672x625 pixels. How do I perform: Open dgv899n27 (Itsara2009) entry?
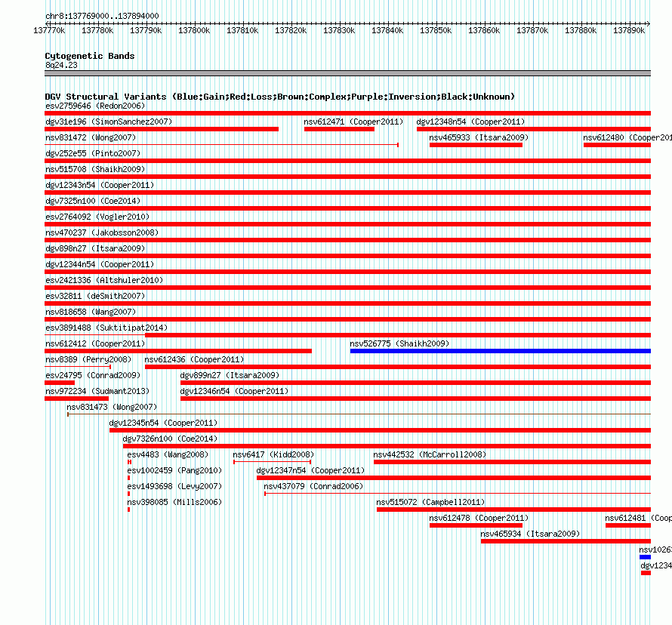(230, 375)
